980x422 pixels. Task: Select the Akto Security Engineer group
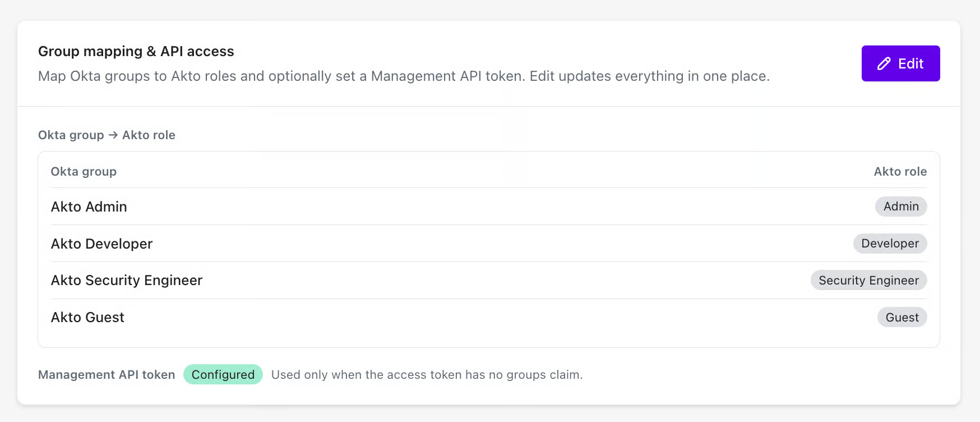point(127,280)
